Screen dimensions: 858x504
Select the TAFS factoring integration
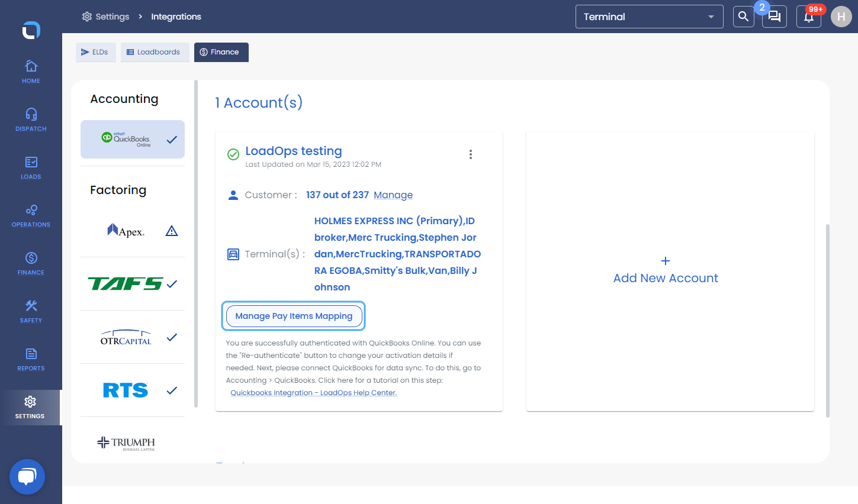coord(133,284)
